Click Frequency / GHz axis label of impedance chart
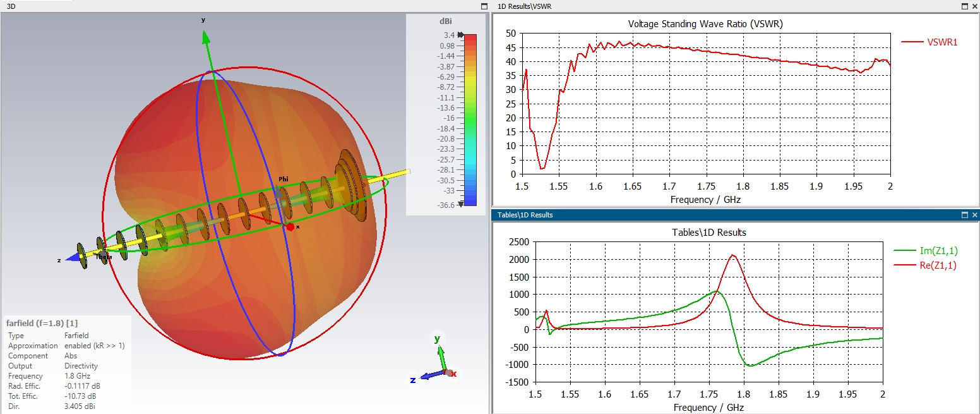 coord(708,408)
